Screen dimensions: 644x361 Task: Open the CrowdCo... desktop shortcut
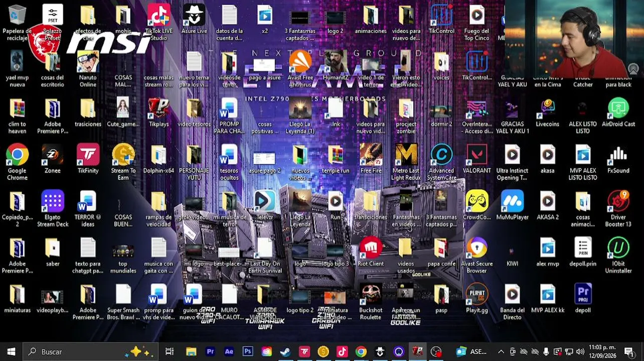[477, 206]
